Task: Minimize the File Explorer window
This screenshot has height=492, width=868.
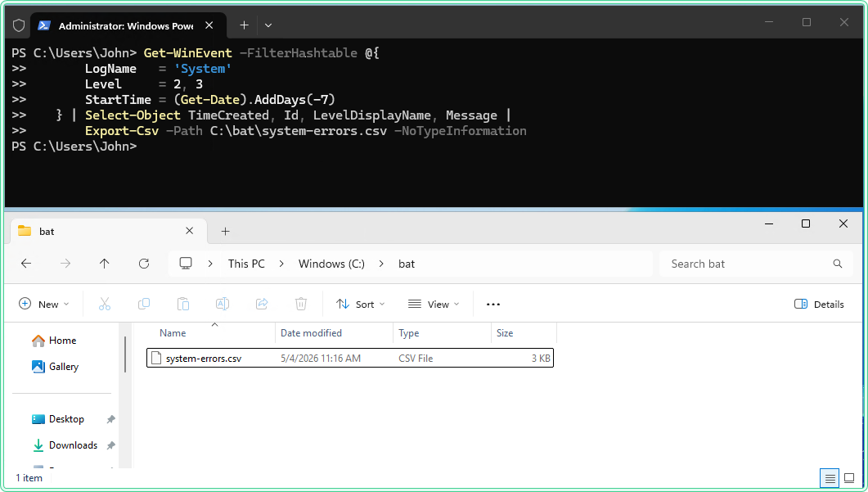Action: (769, 223)
